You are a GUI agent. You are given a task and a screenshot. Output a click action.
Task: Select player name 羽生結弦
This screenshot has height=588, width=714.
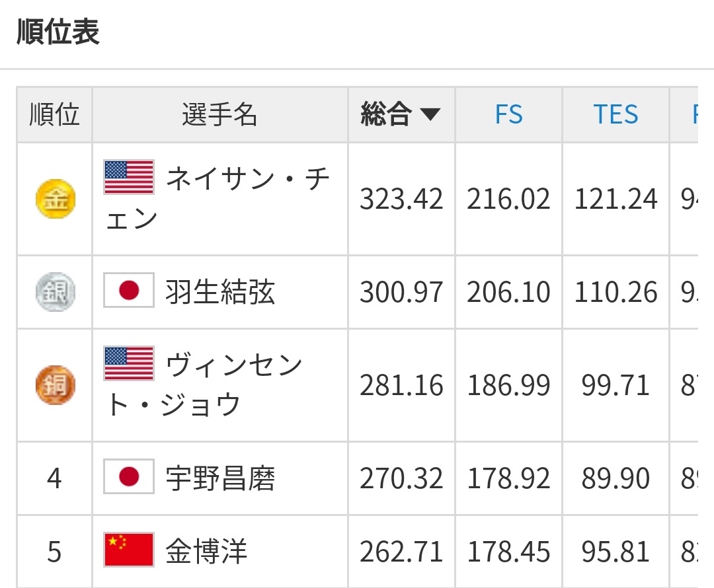coord(220,292)
